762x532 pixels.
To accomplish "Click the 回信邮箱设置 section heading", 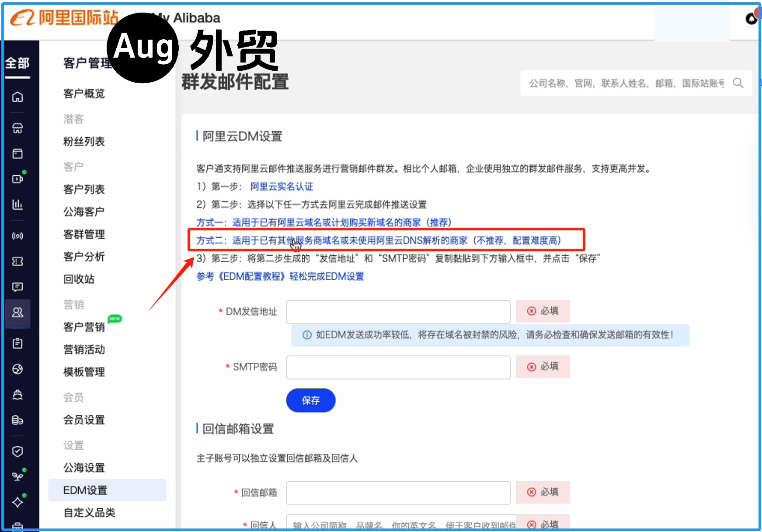I will (238, 429).
